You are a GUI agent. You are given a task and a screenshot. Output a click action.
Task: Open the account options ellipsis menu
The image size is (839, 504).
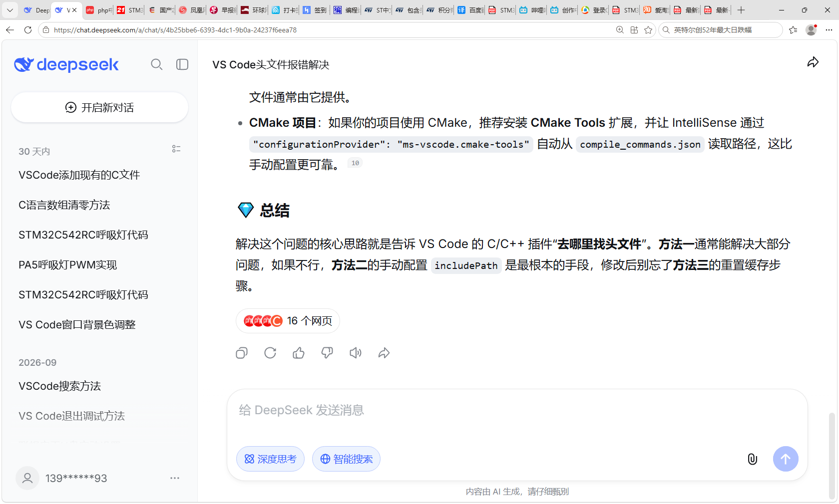(175, 478)
